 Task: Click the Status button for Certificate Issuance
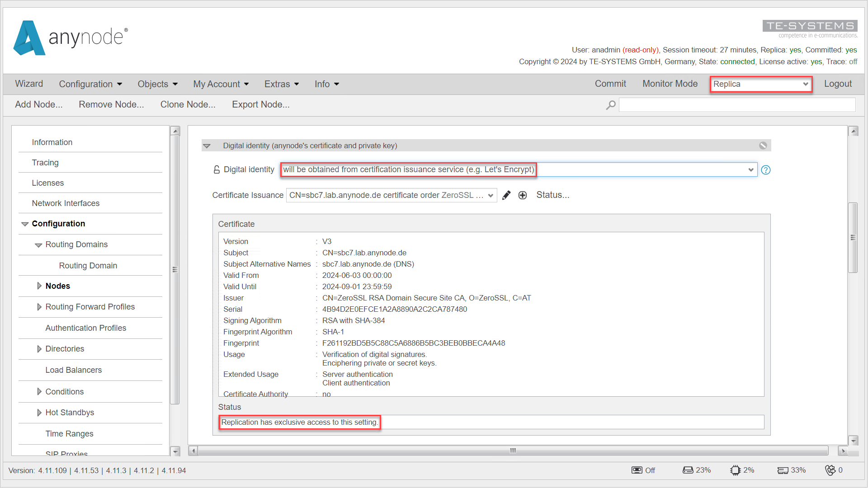click(x=552, y=196)
